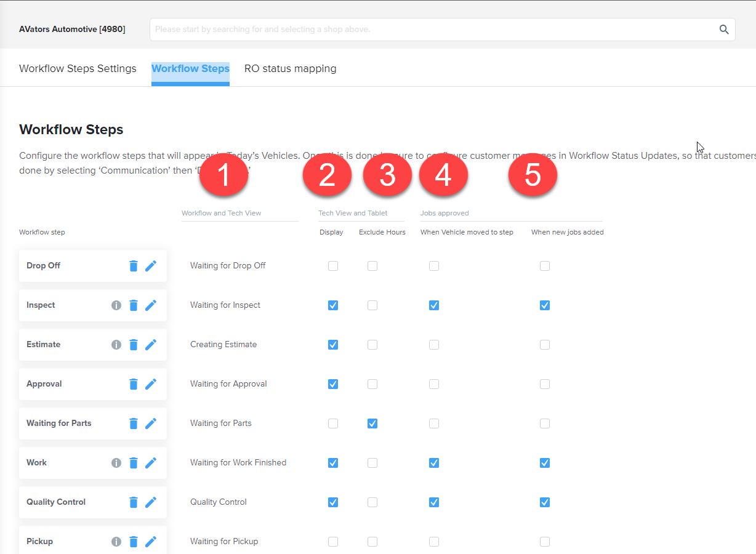756x554 pixels.
Task: Click the shop search input field
Action: click(x=431, y=29)
